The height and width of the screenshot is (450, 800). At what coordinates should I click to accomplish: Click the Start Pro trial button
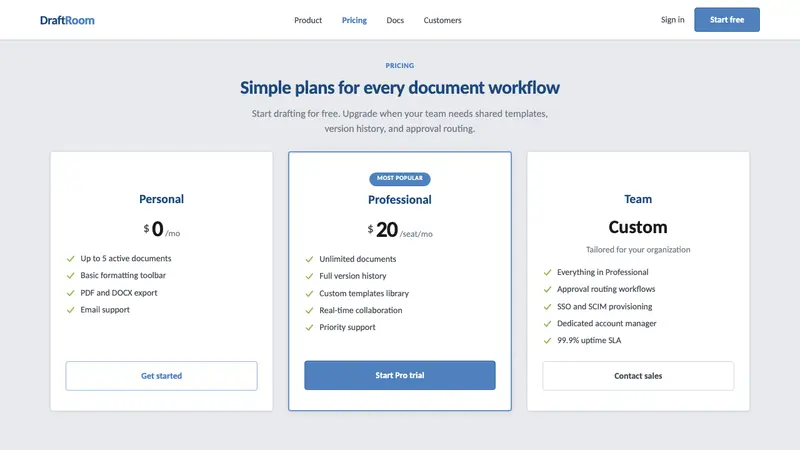(x=399, y=376)
